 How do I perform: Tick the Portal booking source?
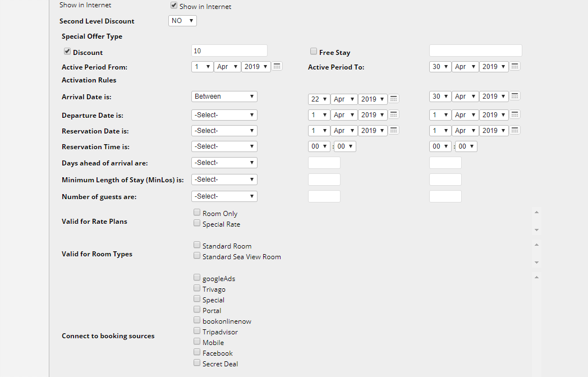(x=197, y=309)
